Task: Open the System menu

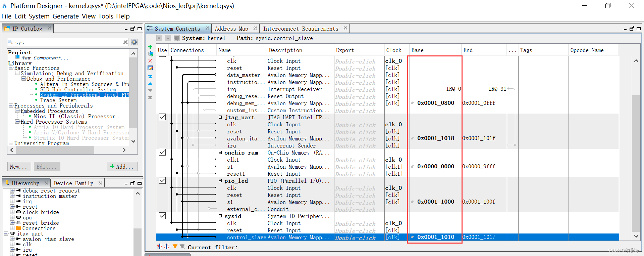Action: pos(39,16)
